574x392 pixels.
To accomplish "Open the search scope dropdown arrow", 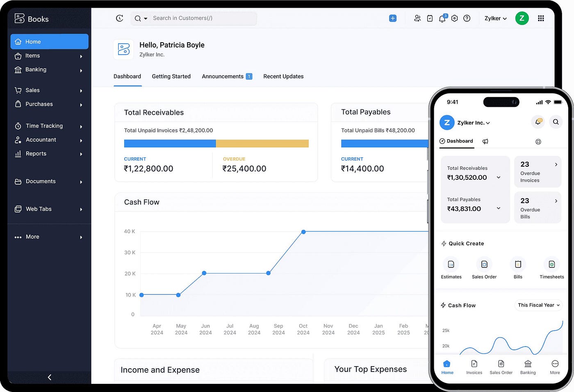I will click(x=146, y=18).
